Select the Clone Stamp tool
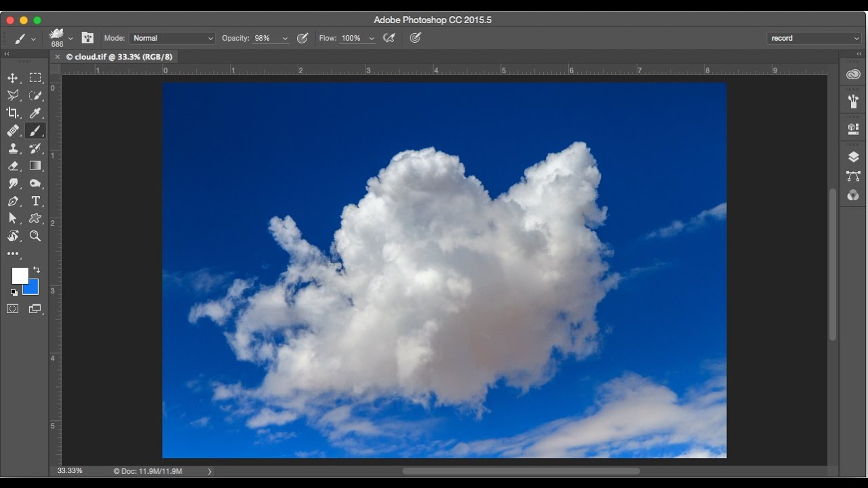Viewport: 868px width, 488px height. point(13,148)
